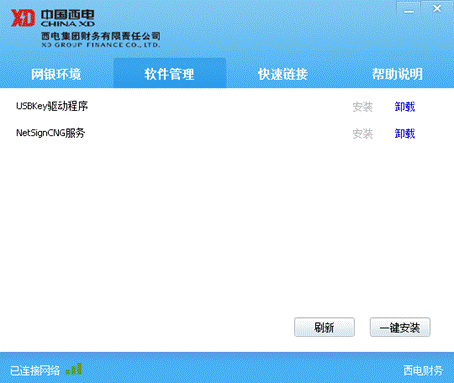The width and height of the screenshot is (454, 383).
Task: Click the red XD logo icon
Action: point(23,18)
